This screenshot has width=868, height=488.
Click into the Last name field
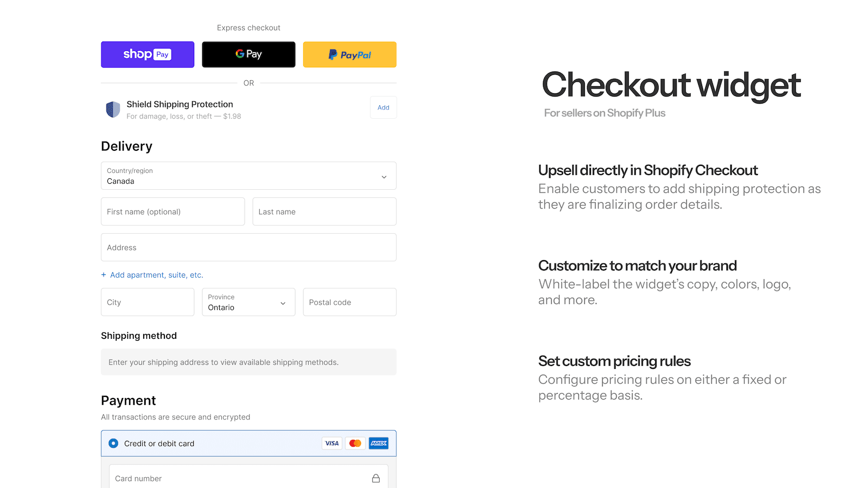324,211
